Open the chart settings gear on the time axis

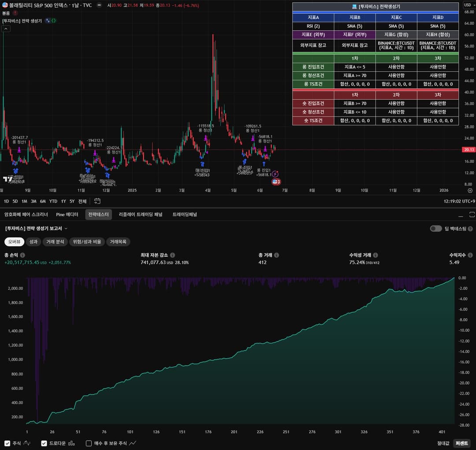pos(470,191)
